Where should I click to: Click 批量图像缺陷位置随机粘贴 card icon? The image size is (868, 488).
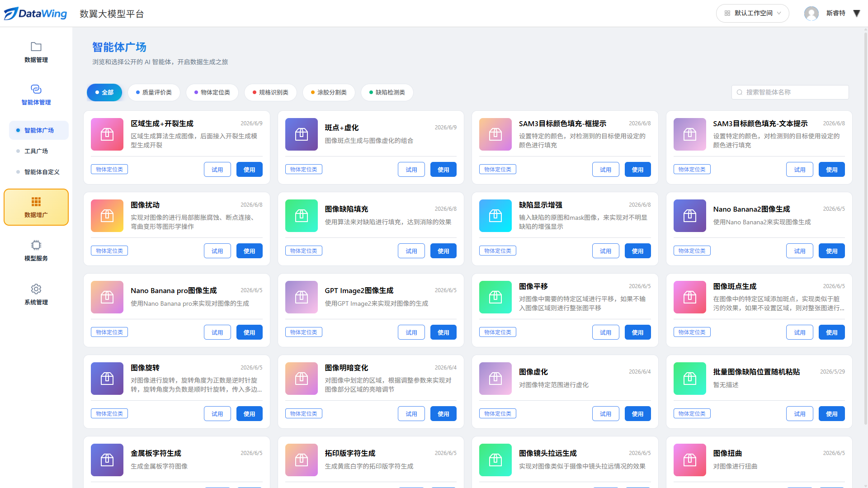690,379
